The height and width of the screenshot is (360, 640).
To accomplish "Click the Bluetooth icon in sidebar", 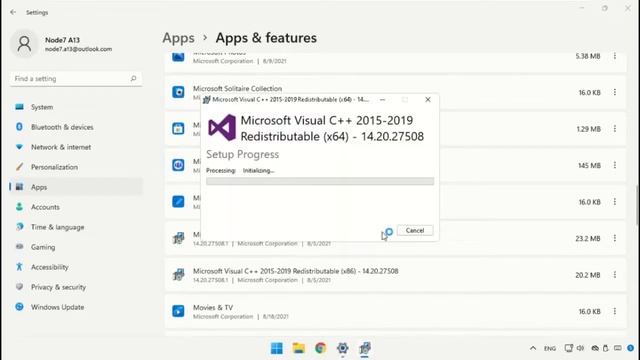I will (x=19, y=127).
